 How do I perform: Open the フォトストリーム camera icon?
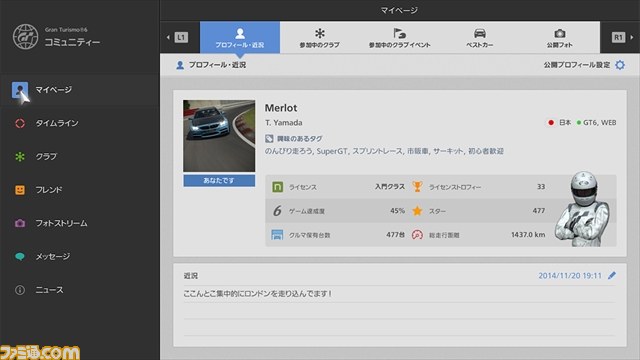tap(20, 223)
